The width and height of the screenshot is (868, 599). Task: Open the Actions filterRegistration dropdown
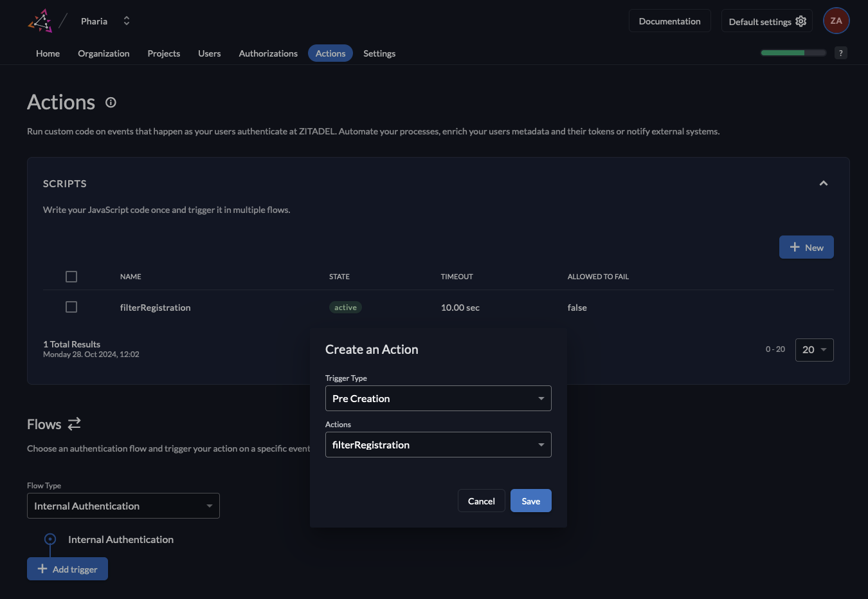click(438, 445)
